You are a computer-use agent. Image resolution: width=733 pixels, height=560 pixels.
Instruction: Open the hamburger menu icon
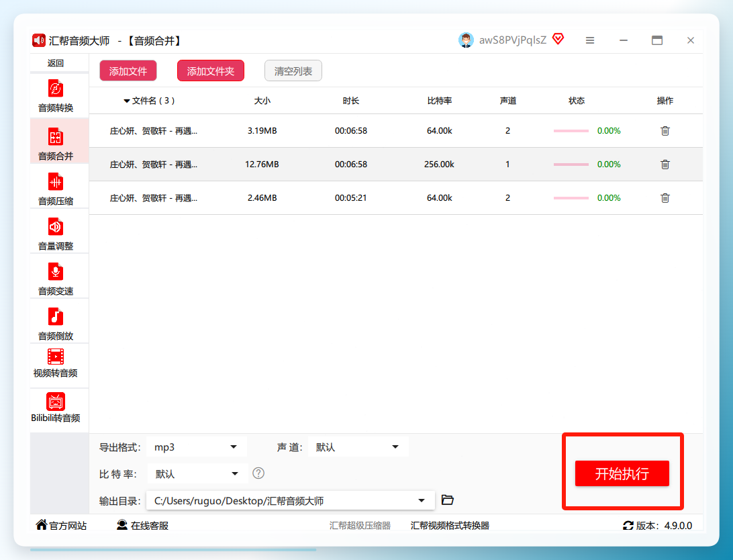tap(590, 41)
